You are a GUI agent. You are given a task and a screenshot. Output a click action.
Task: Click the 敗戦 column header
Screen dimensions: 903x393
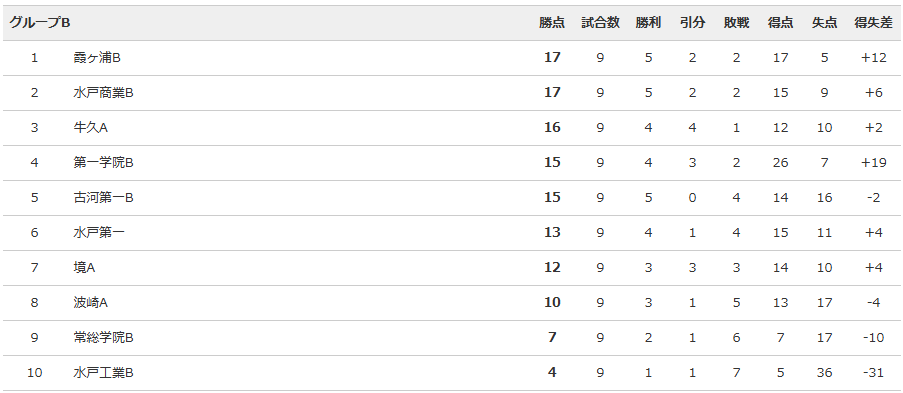[x=737, y=23]
